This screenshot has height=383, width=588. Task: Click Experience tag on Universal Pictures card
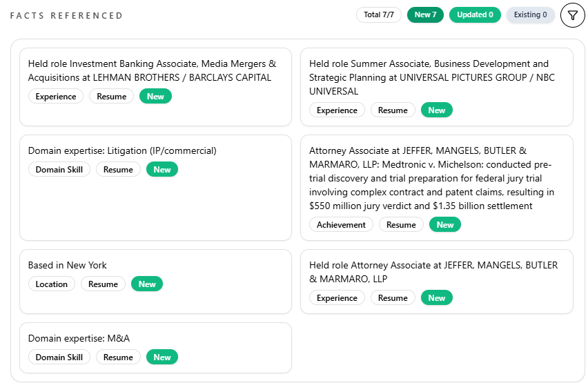[x=337, y=110]
